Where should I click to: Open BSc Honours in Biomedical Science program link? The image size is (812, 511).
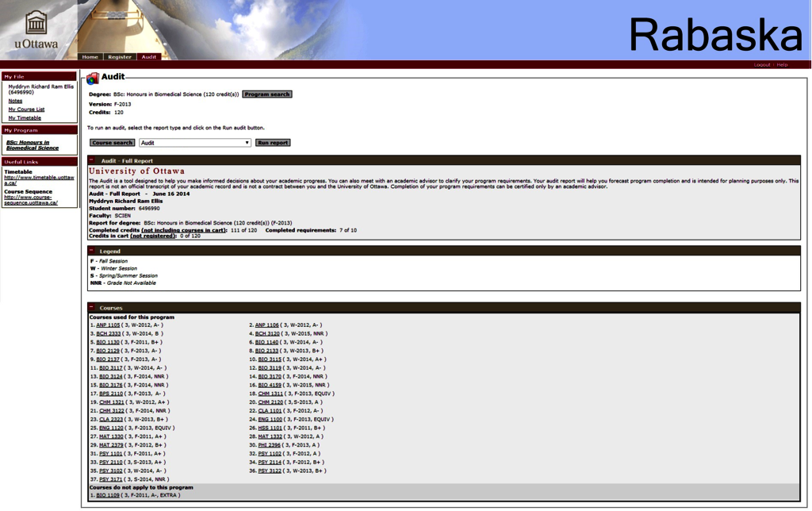click(x=32, y=145)
